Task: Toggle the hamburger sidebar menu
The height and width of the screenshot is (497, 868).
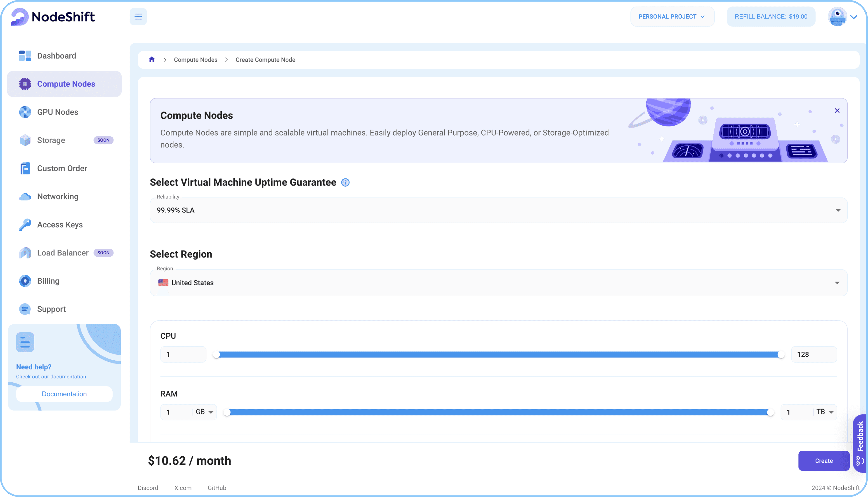Action: 138,16
